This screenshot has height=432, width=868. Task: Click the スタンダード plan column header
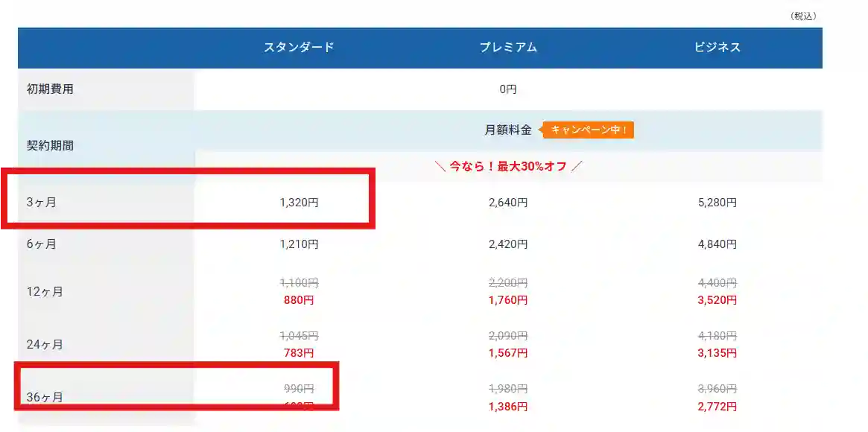(299, 48)
